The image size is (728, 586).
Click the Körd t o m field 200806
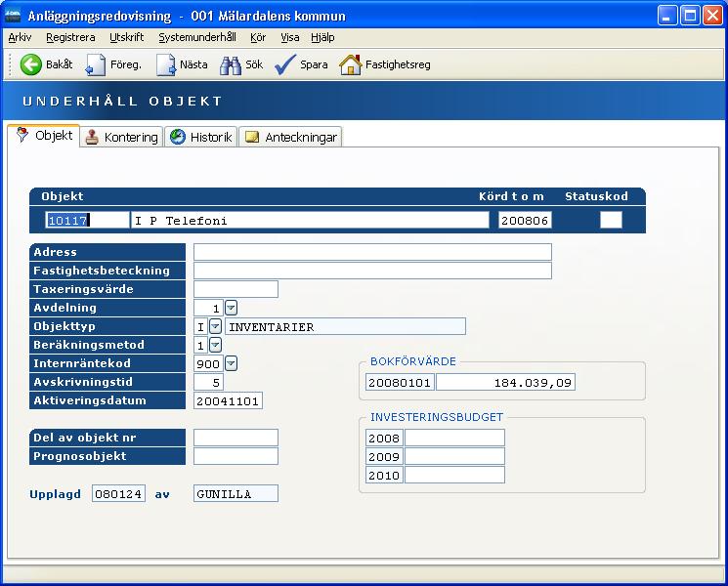click(525, 220)
